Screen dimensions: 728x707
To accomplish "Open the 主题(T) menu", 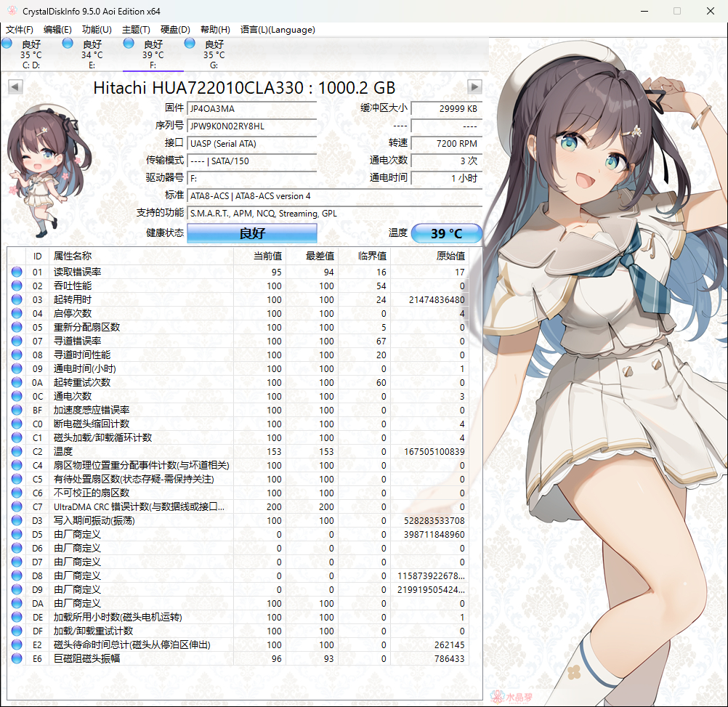I will tap(136, 30).
